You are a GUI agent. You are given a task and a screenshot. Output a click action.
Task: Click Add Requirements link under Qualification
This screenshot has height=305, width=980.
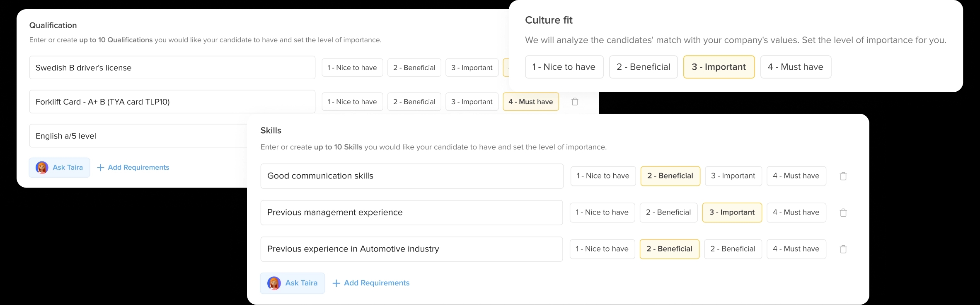coord(138,168)
